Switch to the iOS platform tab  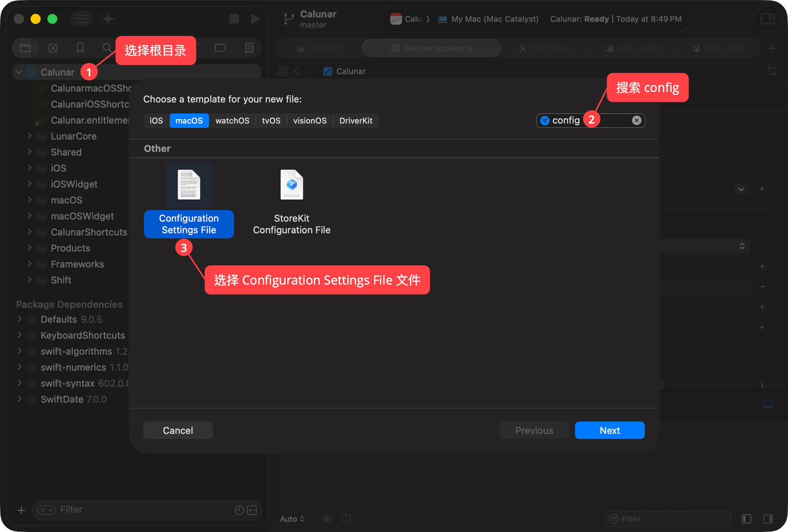[156, 121]
